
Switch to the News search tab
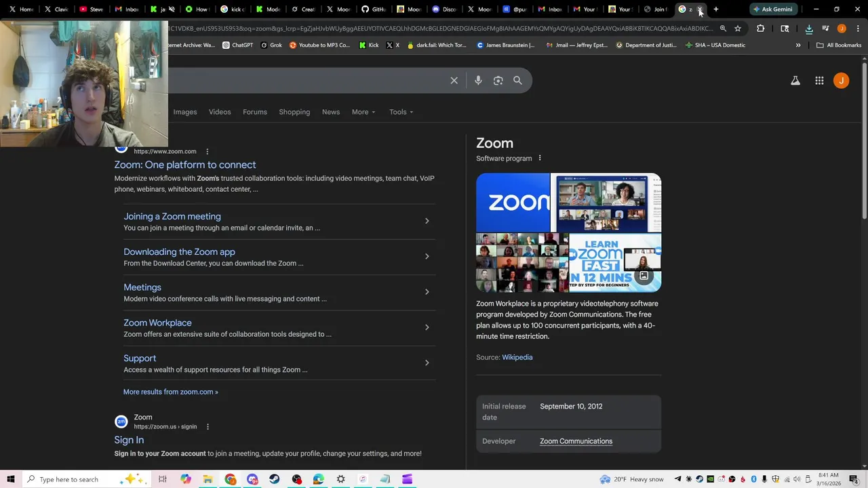coord(331,112)
